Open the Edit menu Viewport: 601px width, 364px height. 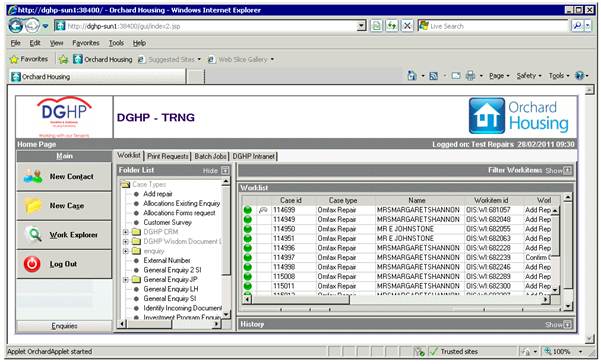pos(35,43)
